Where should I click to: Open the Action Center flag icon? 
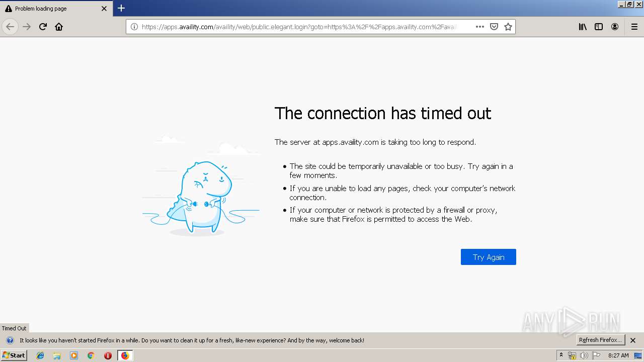(596, 355)
